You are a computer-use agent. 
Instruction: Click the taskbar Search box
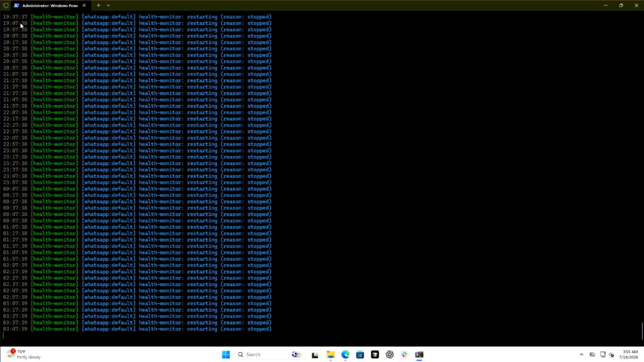270,354
